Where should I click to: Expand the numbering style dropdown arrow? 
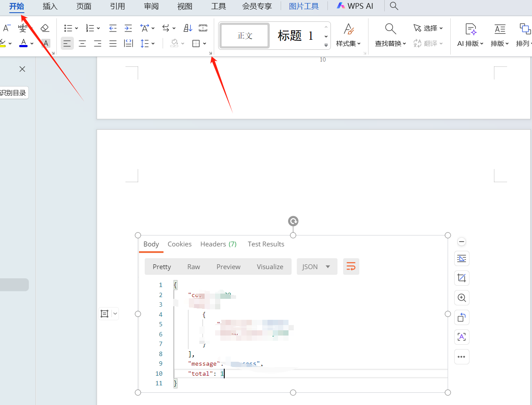click(x=98, y=28)
